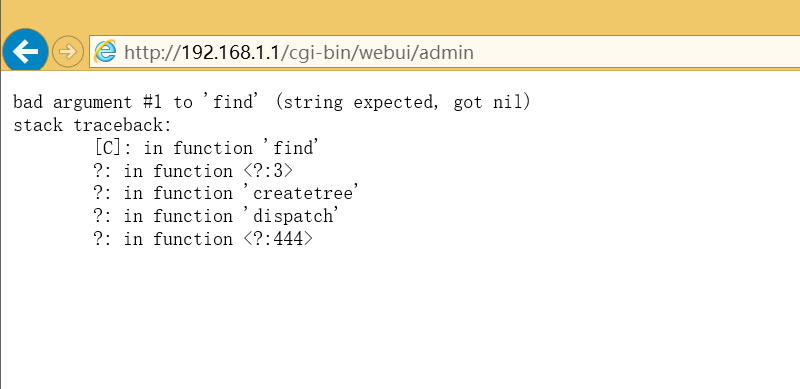800x389 pixels.
Task: Click the http:// prefix in the address bar
Action: pyautogui.click(x=153, y=52)
